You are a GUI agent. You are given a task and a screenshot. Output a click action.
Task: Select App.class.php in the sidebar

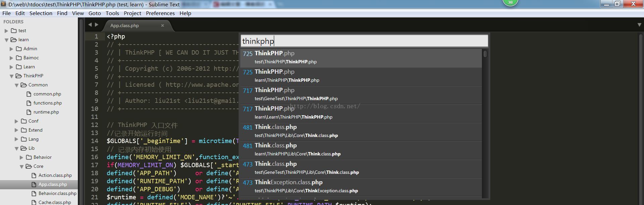(x=53, y=184)
